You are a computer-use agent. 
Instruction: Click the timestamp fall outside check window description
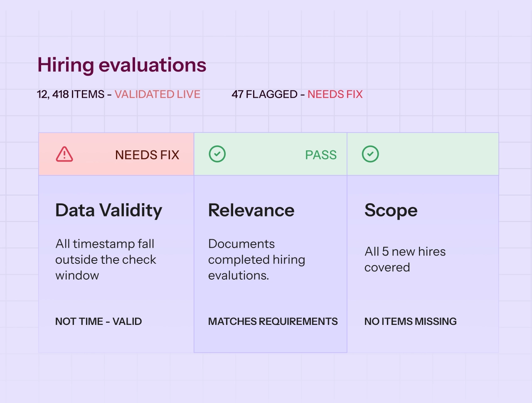[x=106, y=260]
